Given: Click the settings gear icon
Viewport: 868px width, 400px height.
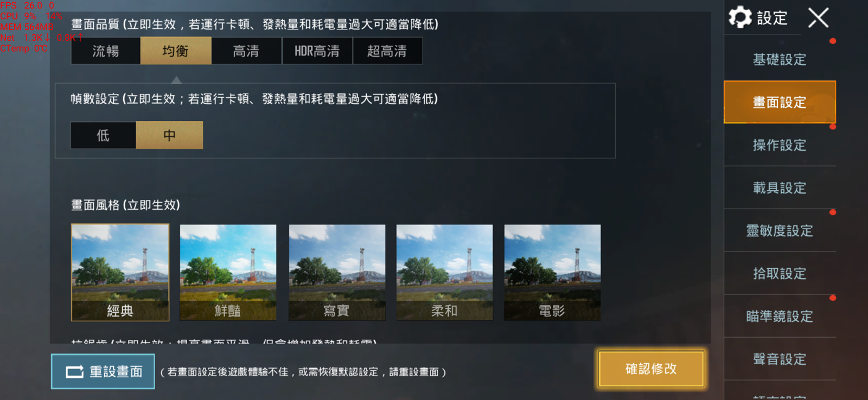Looking at the screenshot, I should tap(740, 17).
